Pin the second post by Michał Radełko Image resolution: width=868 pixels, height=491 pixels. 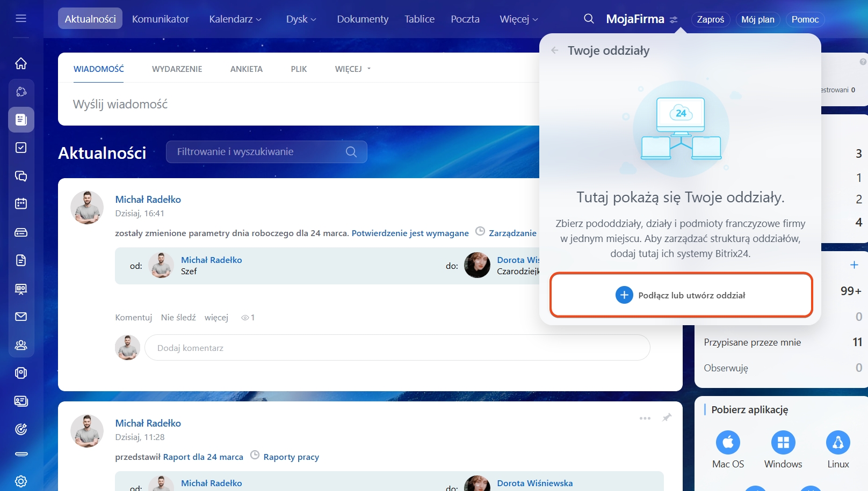pos(667,417)
